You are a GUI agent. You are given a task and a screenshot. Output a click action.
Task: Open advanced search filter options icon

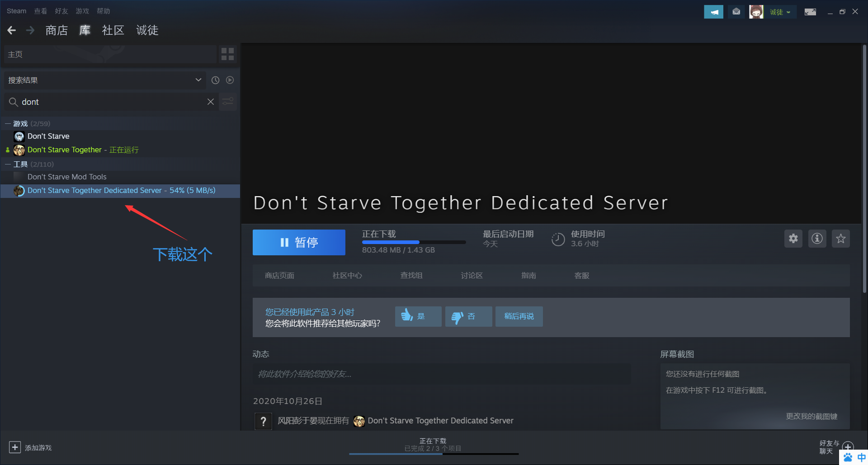click(228, 102)
